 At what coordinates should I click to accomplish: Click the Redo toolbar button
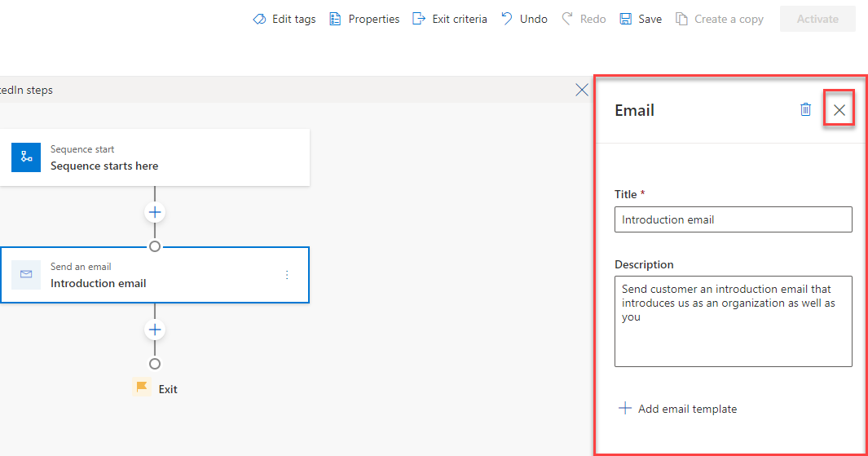(584, 19)
